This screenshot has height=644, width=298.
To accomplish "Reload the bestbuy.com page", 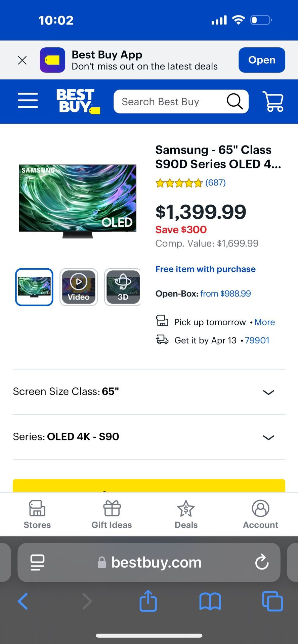I will tap(262, 562).
